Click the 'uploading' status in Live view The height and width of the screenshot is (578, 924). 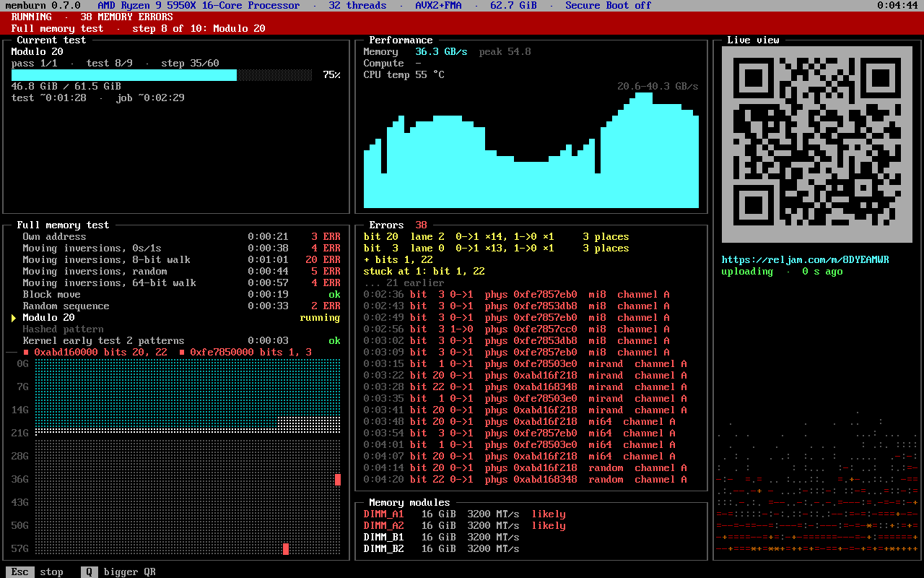point(748,272)
